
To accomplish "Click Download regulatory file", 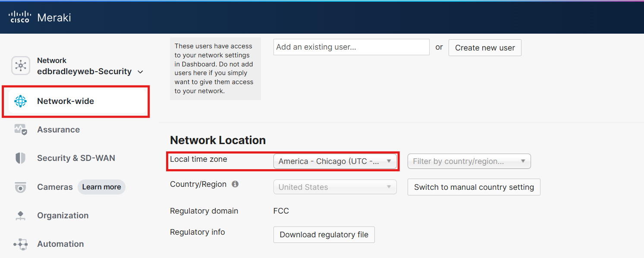I will [x=324, y=235].
